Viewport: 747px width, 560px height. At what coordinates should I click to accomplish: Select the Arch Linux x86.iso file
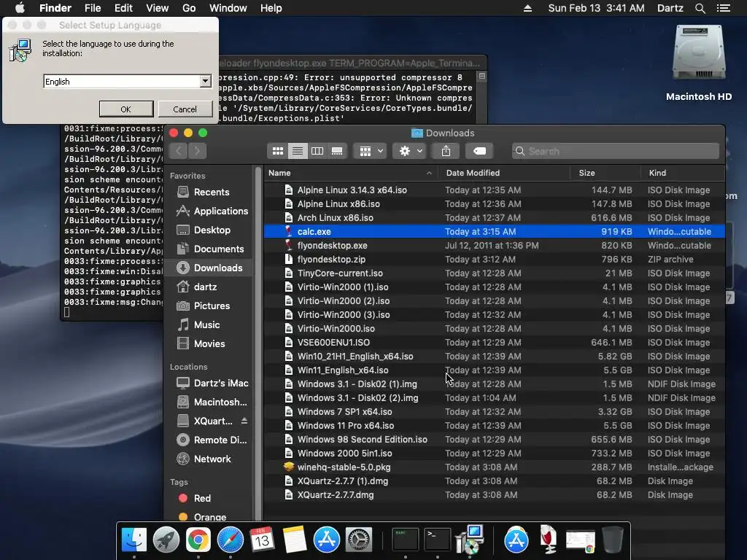click(495, 217)
